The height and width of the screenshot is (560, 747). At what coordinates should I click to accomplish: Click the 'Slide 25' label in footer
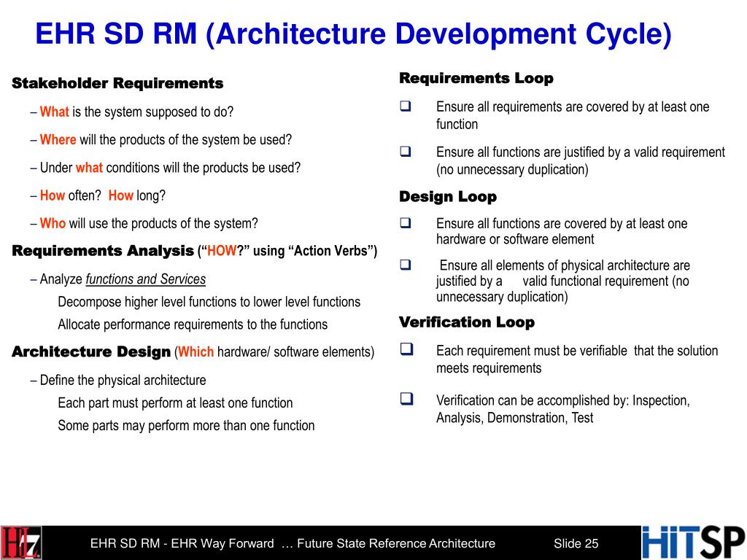[576, 543]
